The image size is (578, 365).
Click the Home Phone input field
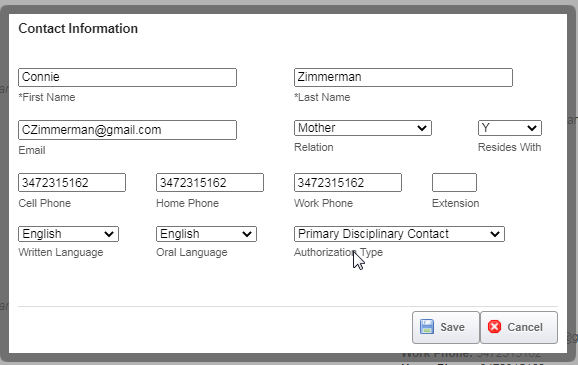click(x=210, y=182)
